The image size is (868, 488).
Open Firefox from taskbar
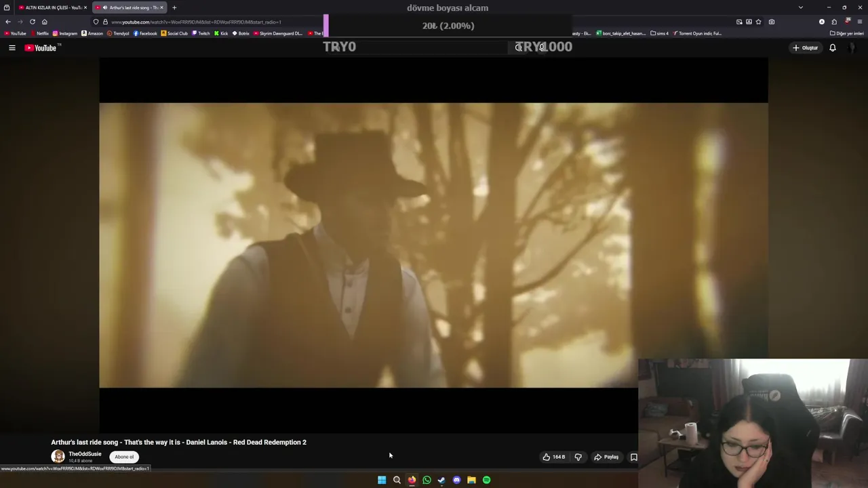412,480
